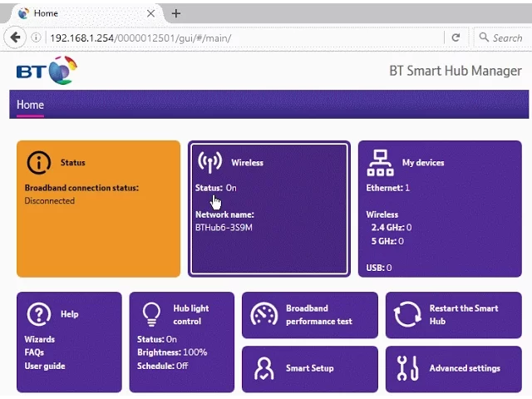
Task: Click network name 'BTHub6-3S9M'
Action: pos(224,227)
